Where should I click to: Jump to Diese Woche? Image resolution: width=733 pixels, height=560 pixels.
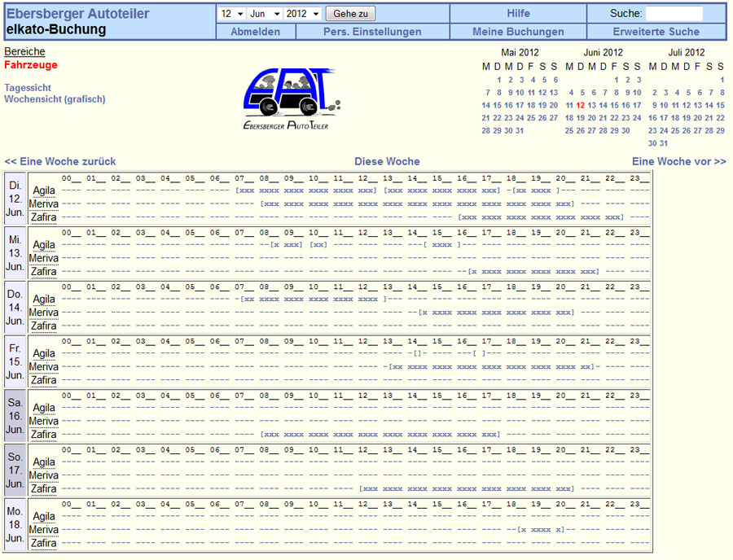pos(387,162)
